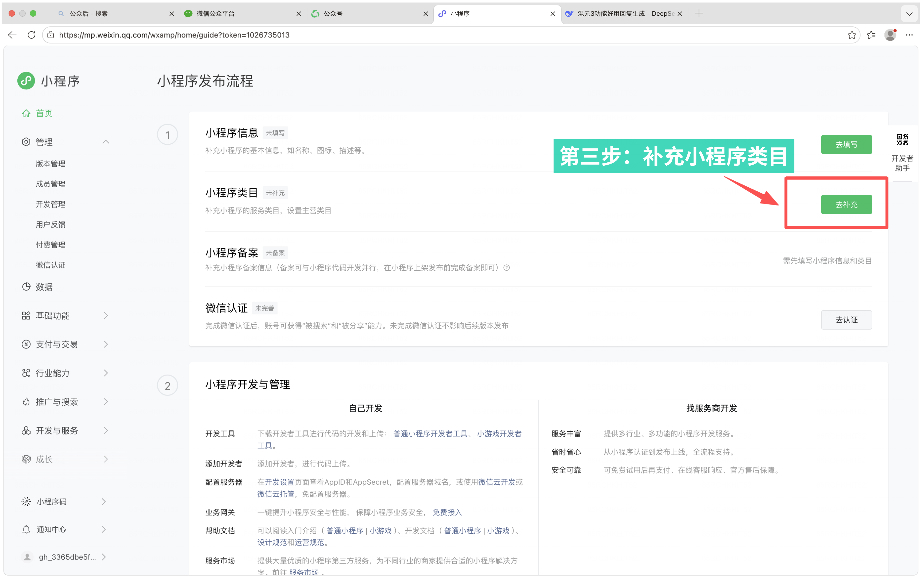Open the 微信云开发 link

click(x=496, y=482)
